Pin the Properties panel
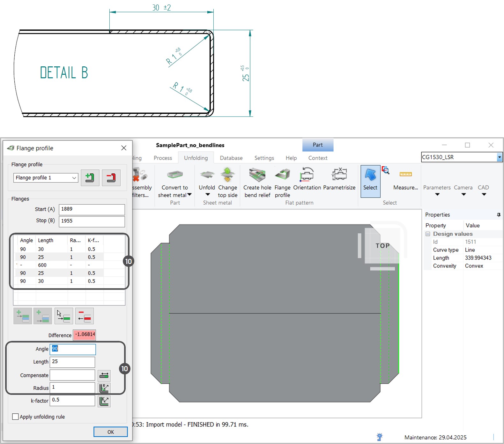Screen dimensions: 504x444 (x=499, y=215)
